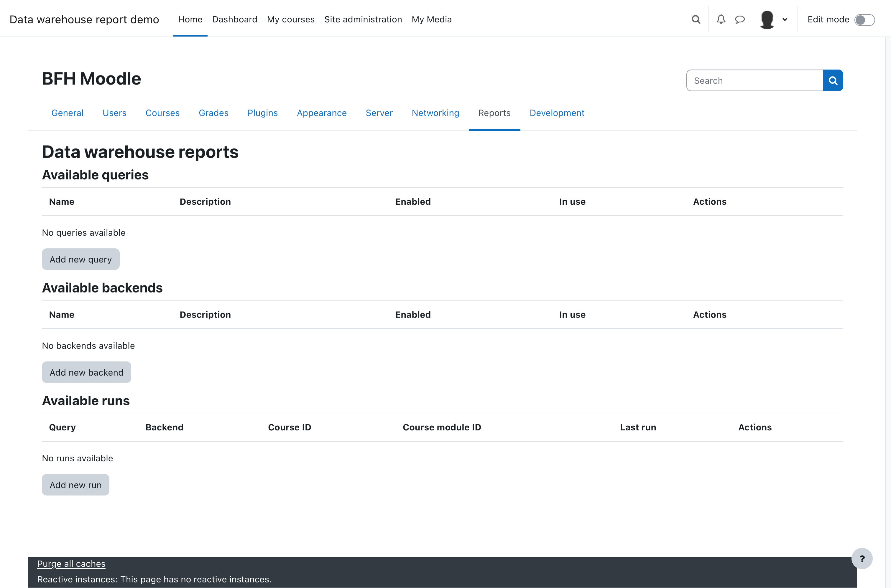Click the Add new backend button
The height and width of the screenshot is (588, 891).
86,372
